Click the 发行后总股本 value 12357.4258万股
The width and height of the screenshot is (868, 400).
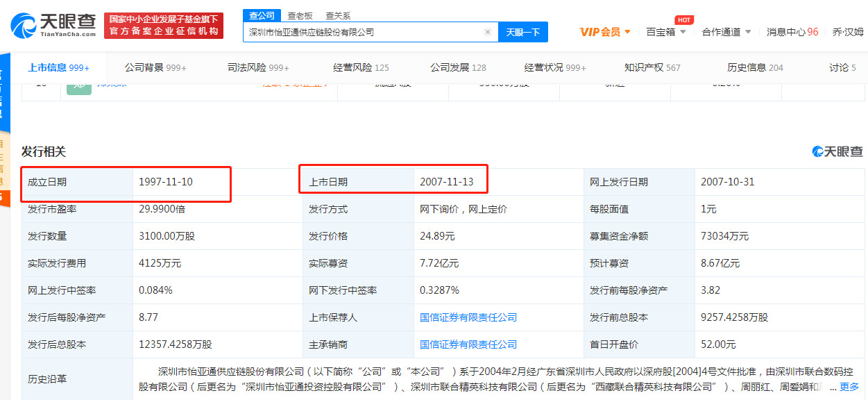[176, 344]
